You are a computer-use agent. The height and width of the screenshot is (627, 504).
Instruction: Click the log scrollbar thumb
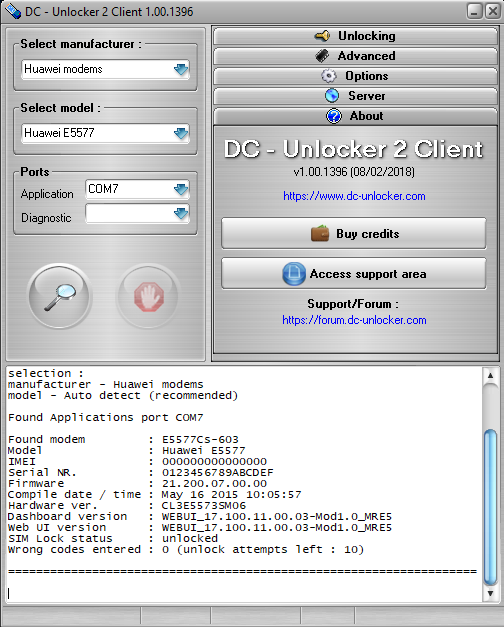tap(490, 507)
